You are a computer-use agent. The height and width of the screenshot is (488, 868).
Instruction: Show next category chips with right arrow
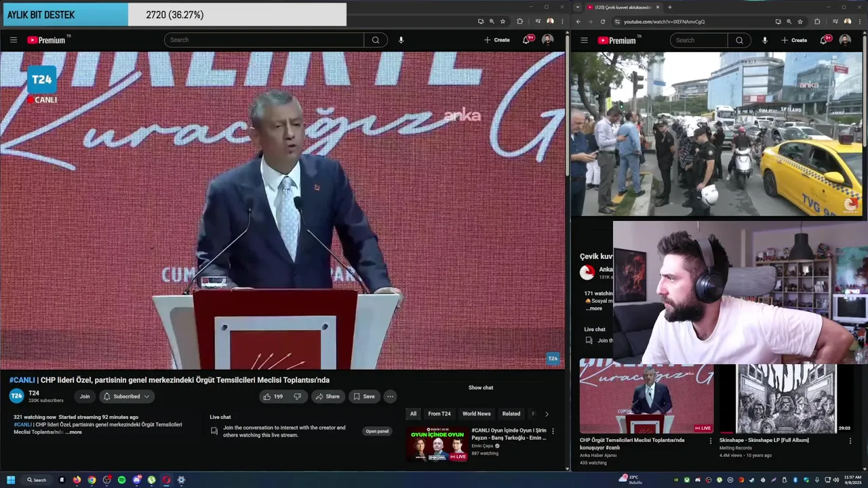[x=547, y=414]
